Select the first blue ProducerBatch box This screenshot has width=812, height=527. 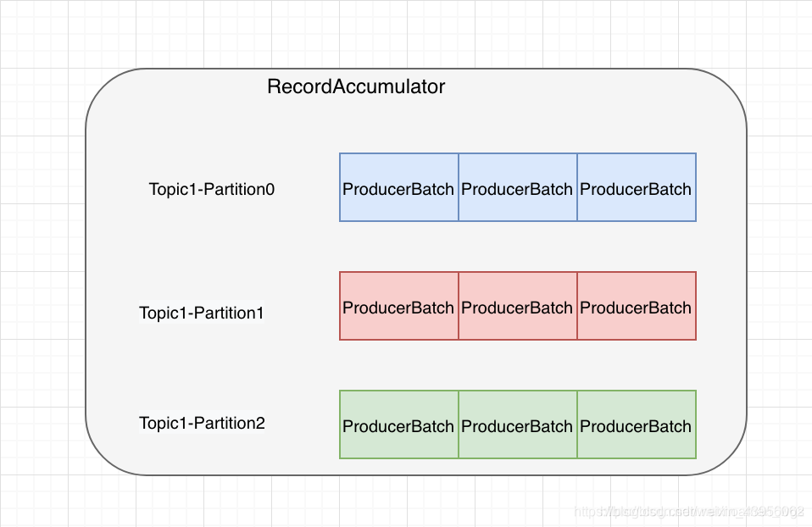pyautogui.click(x=398, y=188)
